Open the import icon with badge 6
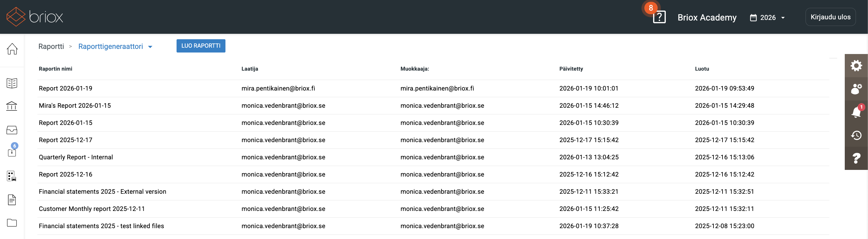The width and height of the screenshot is (868, 239). [12, 152]
